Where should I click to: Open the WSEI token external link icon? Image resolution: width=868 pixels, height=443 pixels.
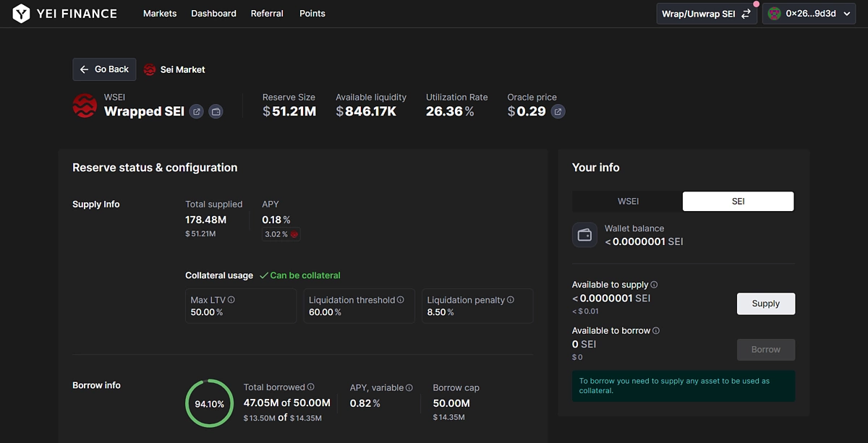(x=196, y=111)
